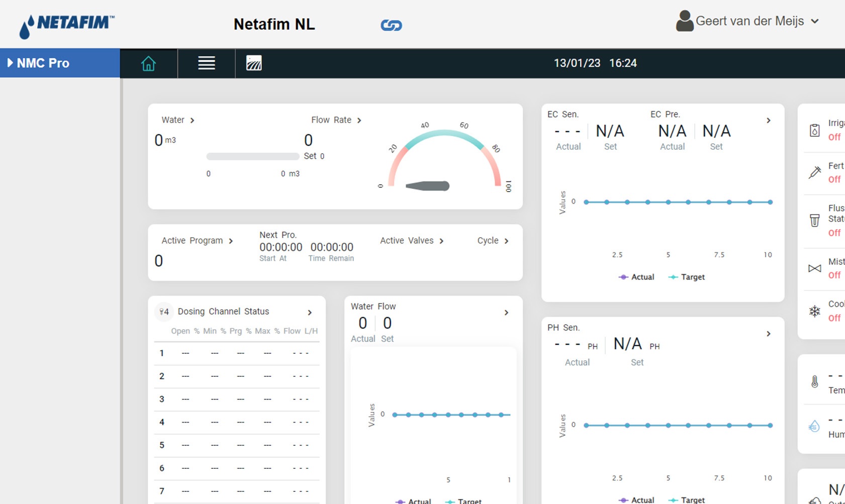
Task: Open the Dosing Channel Status details
Action: point(309,312)
